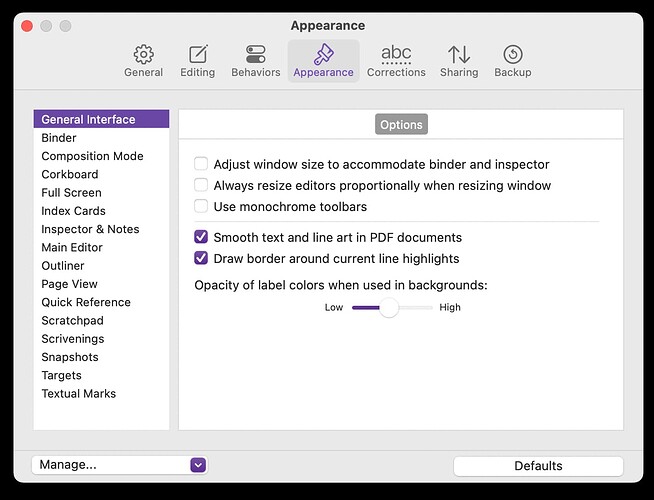The height and width of the screenshot is (500, 654).
Task: Uncheck Draw border around current line highlights
Action: tap(201, 258)
